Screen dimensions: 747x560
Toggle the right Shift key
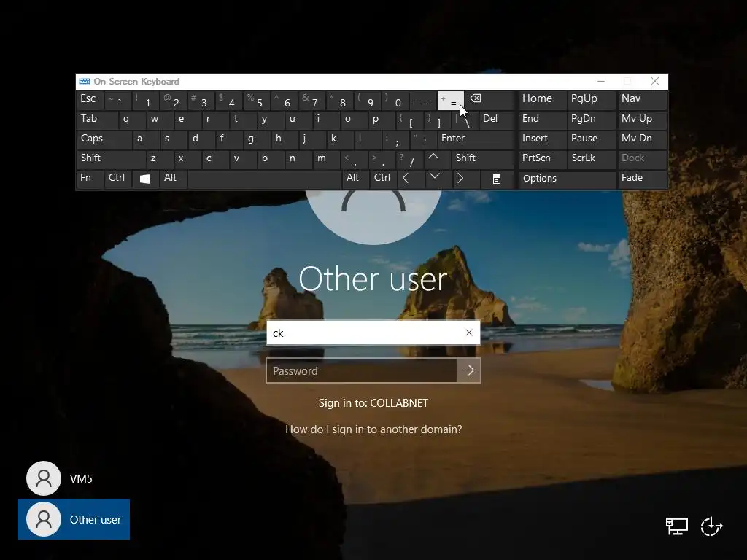[x=483, y=158]
